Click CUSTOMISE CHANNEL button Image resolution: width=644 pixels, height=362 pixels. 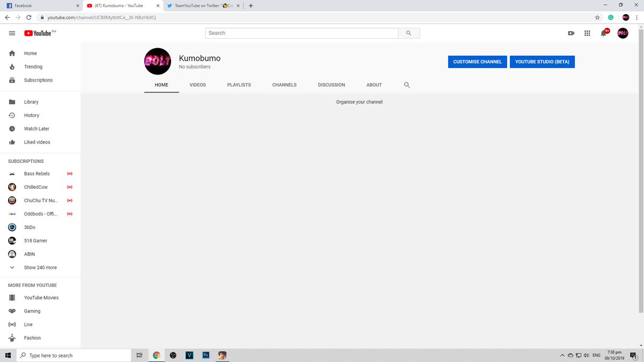478,62
